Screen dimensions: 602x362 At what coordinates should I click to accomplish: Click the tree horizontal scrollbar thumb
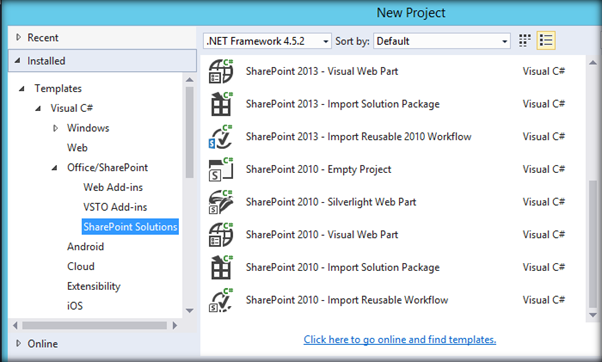(x=94, y=326)
